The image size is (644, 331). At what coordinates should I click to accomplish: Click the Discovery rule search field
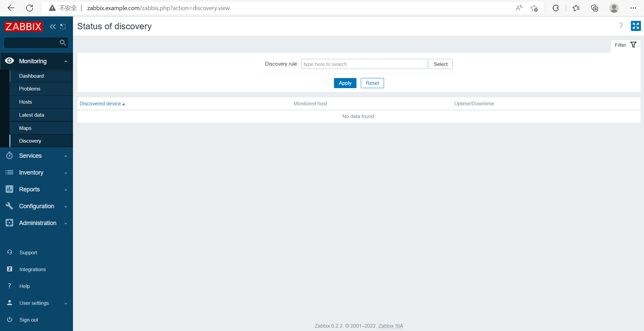click(364, 64)
